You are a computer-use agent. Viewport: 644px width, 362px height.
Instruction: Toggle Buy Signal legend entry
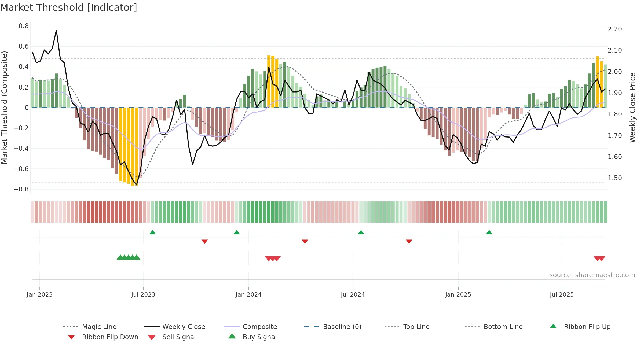pos(252,337)
